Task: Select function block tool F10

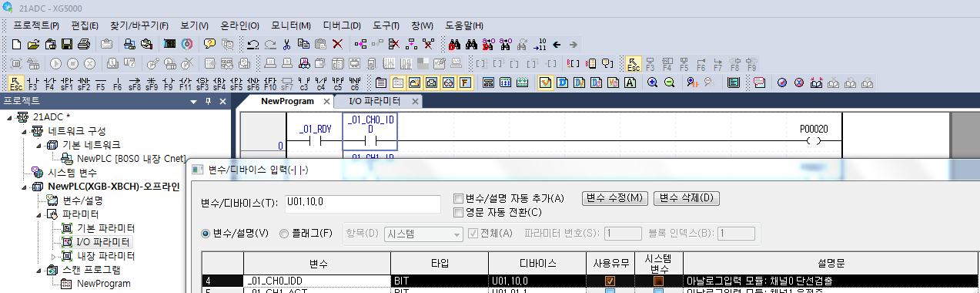Action: coord(270,83)
